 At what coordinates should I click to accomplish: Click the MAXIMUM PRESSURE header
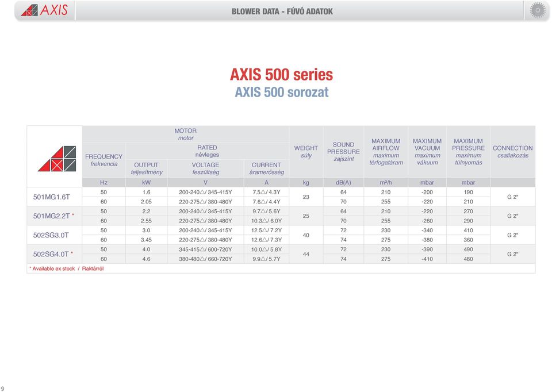tap(468, 152)
